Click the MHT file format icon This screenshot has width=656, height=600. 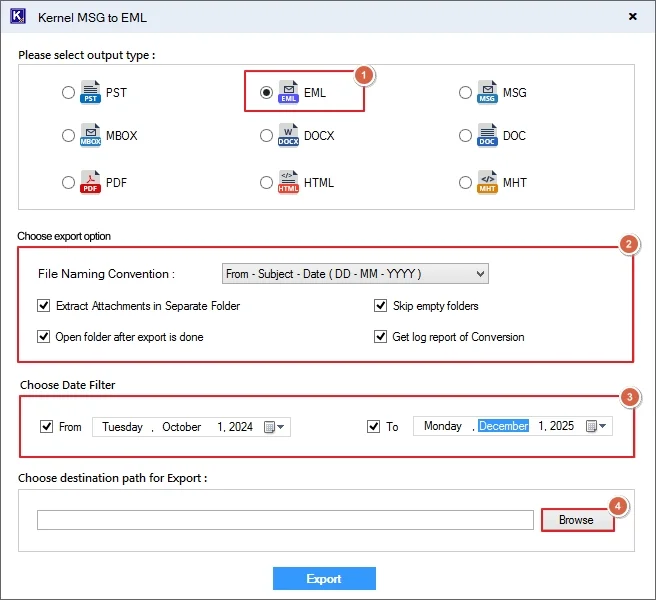pyautogui.click(x=487, y=182)
